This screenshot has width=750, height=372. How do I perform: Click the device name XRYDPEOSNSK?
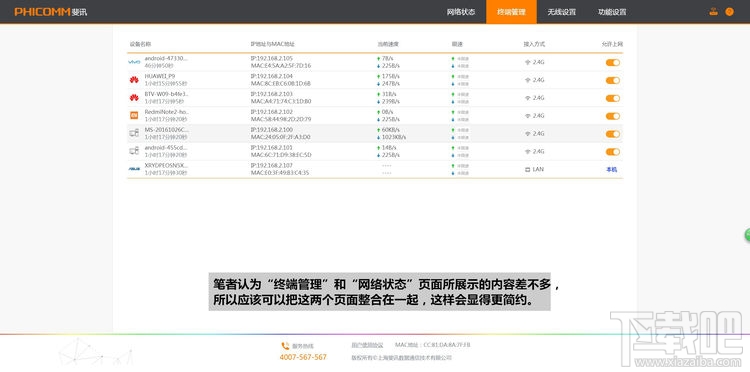166,165
